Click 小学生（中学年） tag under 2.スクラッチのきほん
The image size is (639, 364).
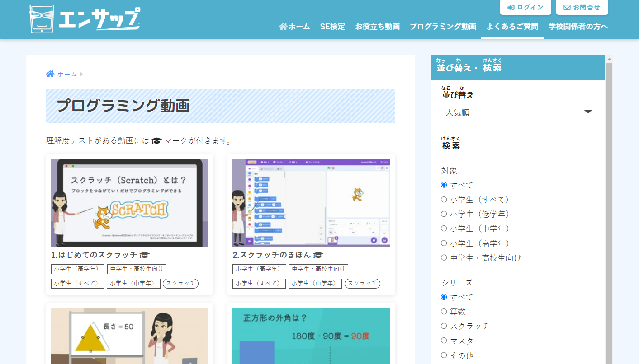[315, 284]
